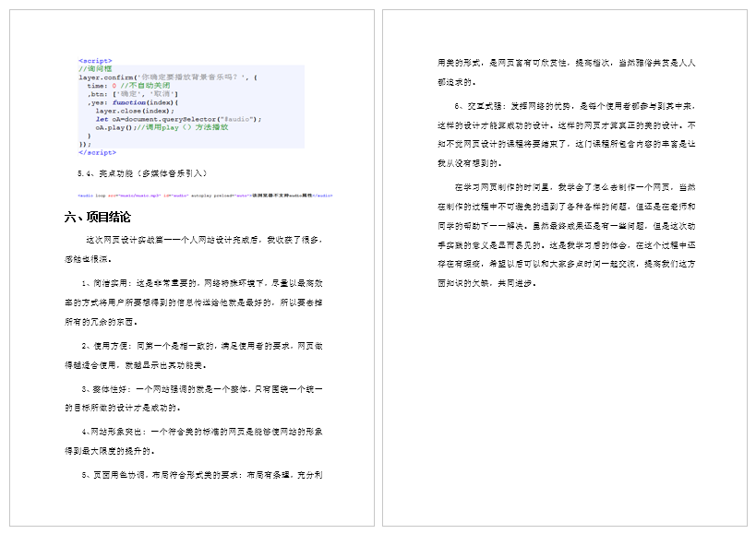Click the ',yes: function(index){' line
This screenshot has height=534, width=756.
(133, 102)
